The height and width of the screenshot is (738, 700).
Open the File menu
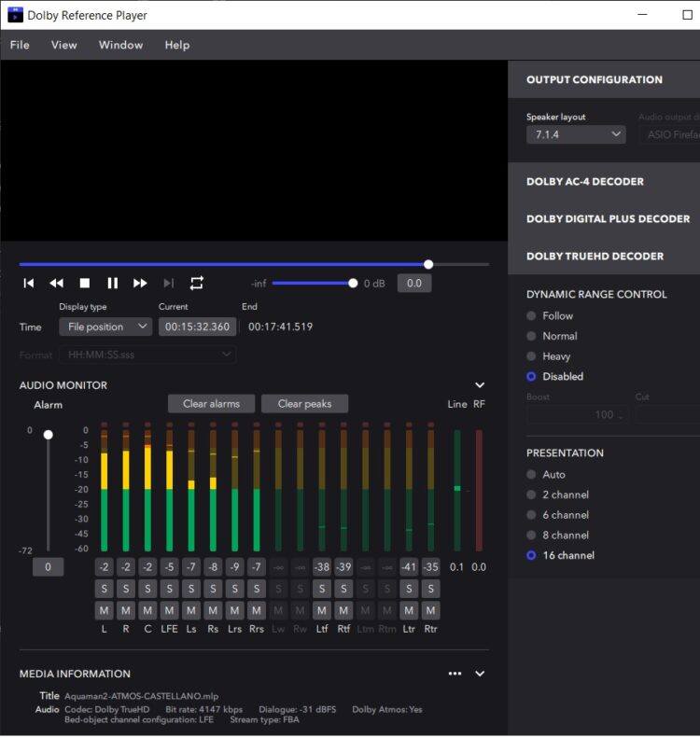(20, 45)
